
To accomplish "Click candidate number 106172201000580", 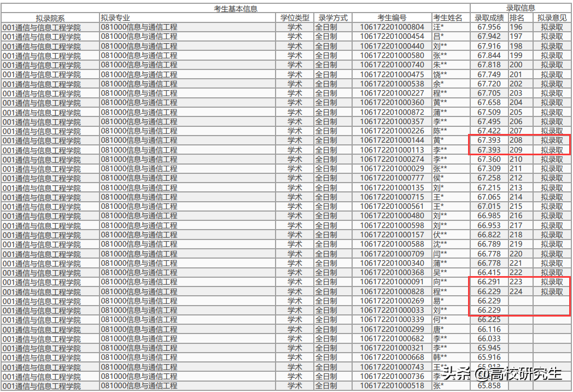I will point(392,56).
